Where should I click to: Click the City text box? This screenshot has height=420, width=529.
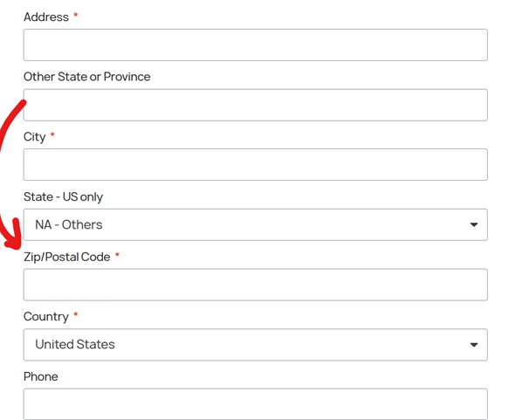(x=255, y=165)
